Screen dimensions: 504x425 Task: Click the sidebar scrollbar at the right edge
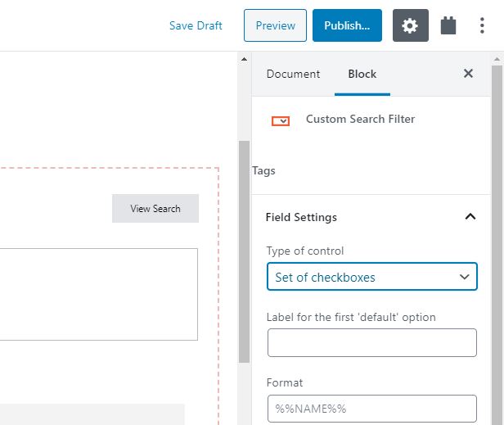click(x=499, y=246)
